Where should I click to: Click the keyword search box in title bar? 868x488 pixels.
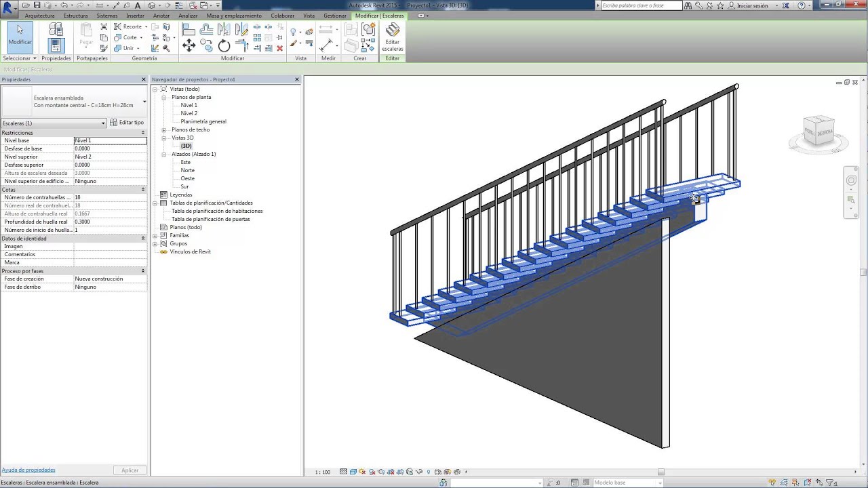(641, 5)
